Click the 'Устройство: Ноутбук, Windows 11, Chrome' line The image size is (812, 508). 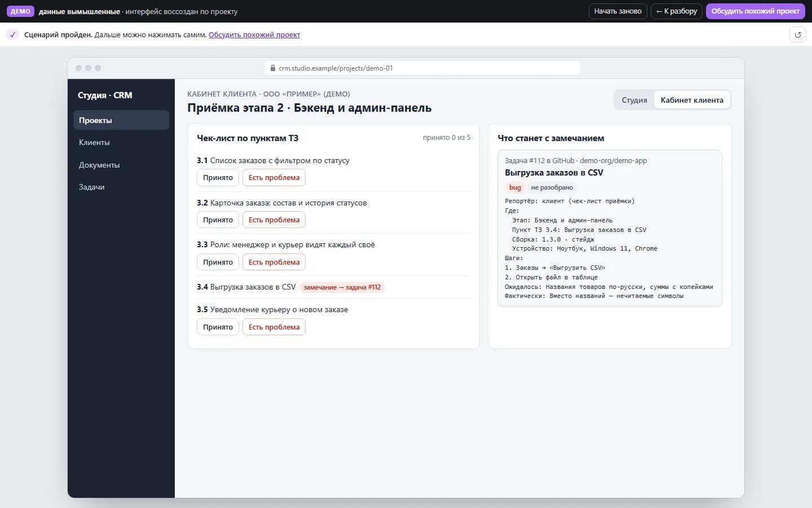click(585, 249)
